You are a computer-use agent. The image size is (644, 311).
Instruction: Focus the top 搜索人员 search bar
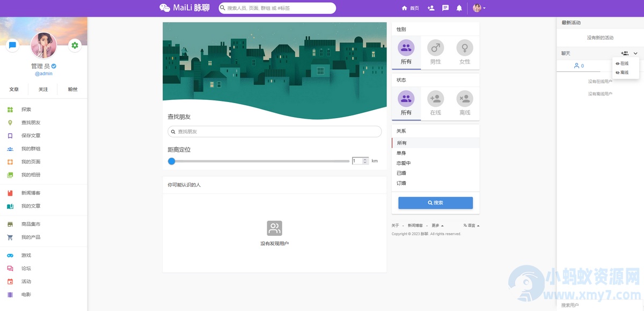point(277,8)
